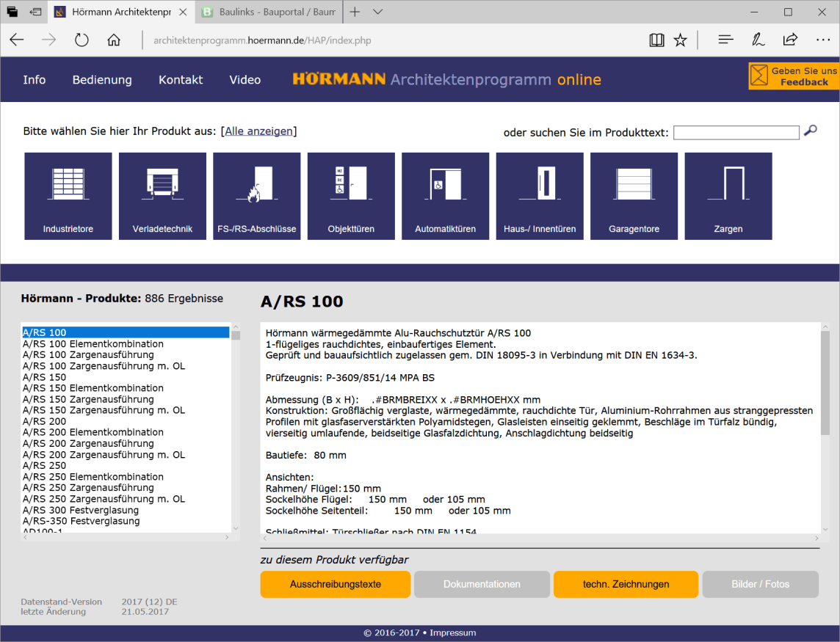Open the Garagentore category tile

634,196
